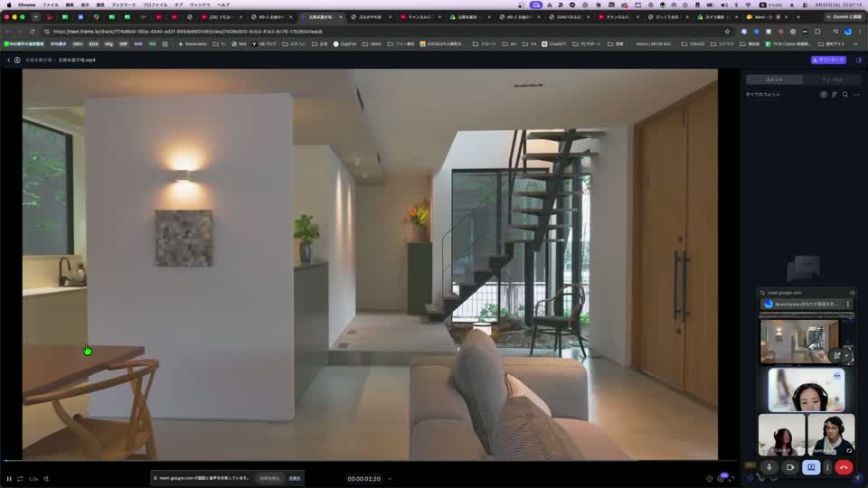This screenshot has width=868, height=488.
Task: Mute the video volume icon
Action: tap(46, 479)
